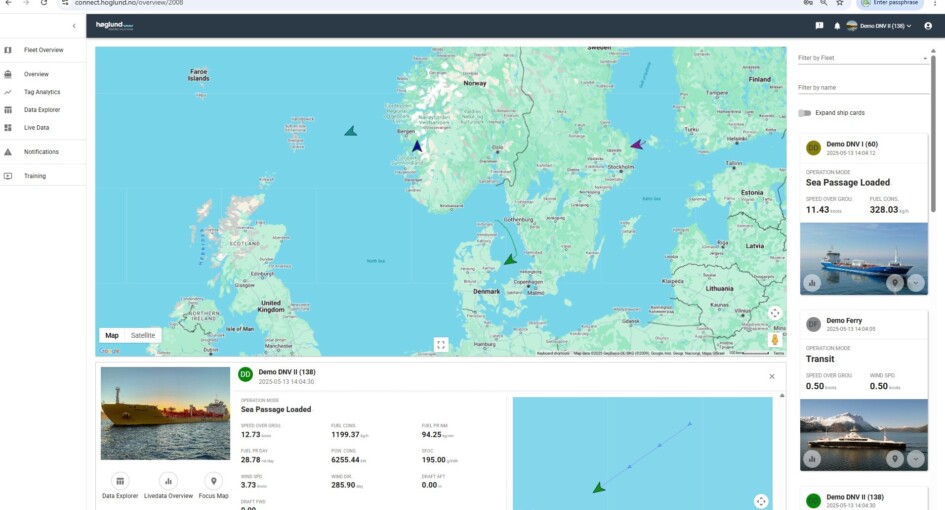
Task: Click the recenter target icon on the main map
Action: coord(775,313)
